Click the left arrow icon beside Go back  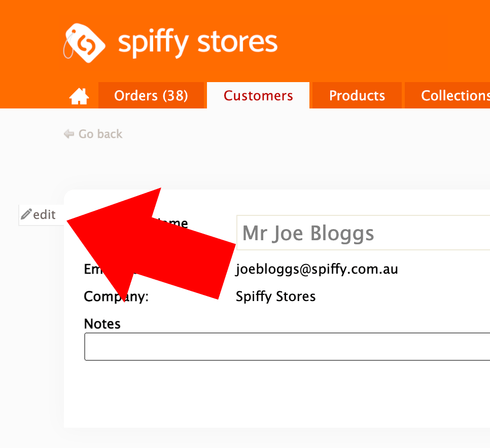coord(69,134)
